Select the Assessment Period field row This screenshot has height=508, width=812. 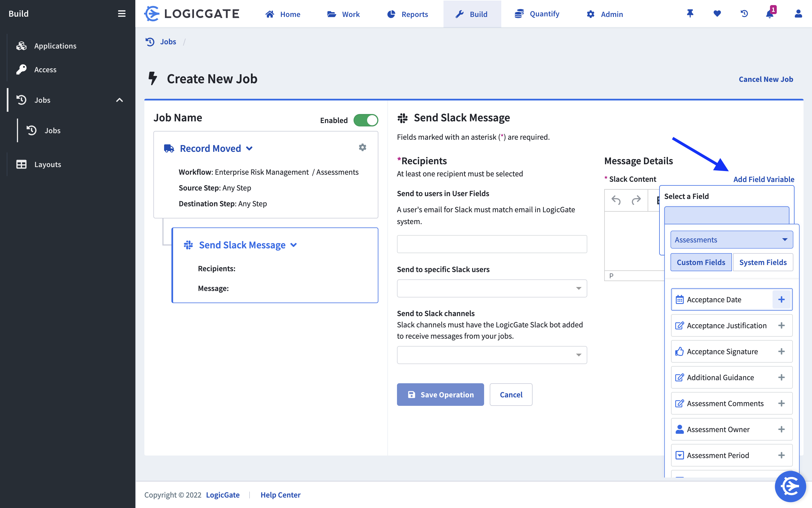tap(732, 455)
